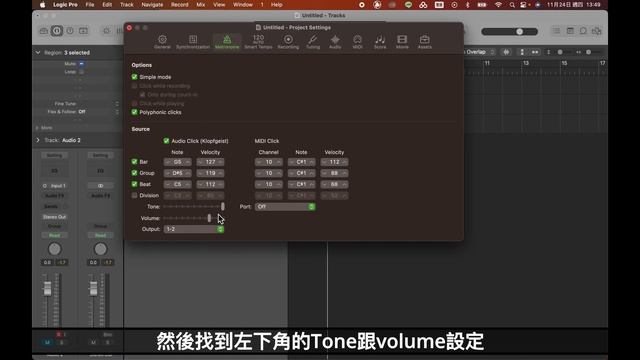Open the Output 1-2 dropdown
The height and width of the screenshot is (360, 640).
[x=194, y=229]
